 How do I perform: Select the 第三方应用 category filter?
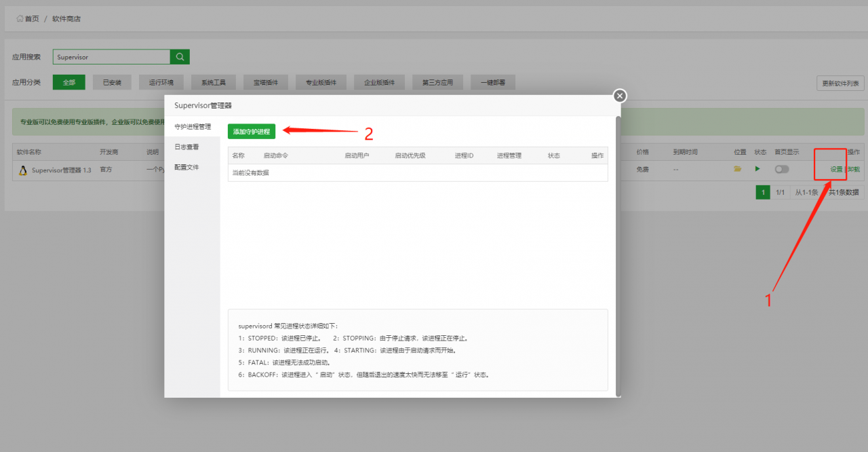pos(437,82)
